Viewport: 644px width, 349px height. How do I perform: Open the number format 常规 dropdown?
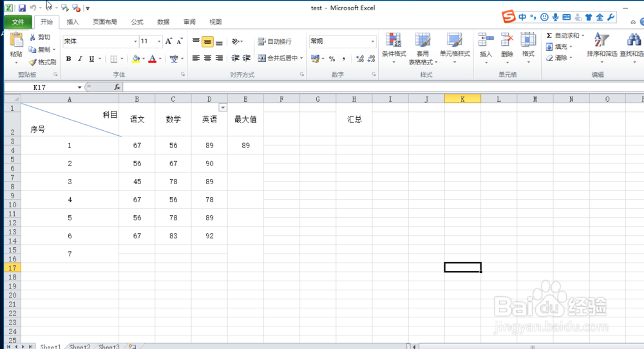[x=372, y=41]
